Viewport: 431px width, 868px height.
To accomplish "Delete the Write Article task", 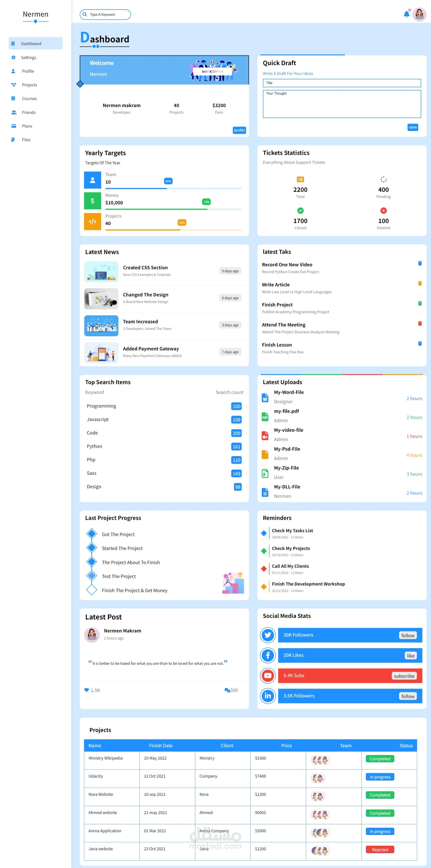I will [420, 283].
